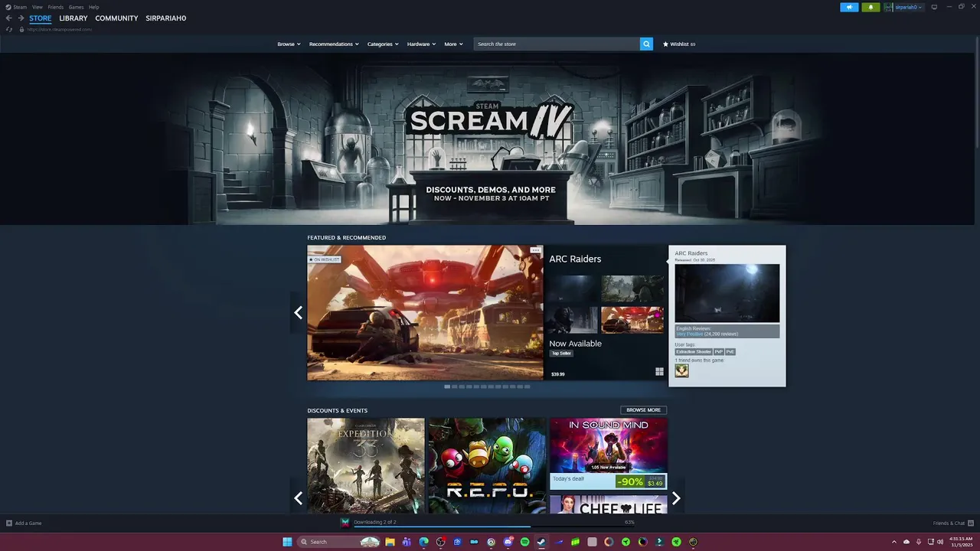This screenshot has width=980, height=551.
Task: Open Spotify from the taskbar
Action: click(524, 542)
